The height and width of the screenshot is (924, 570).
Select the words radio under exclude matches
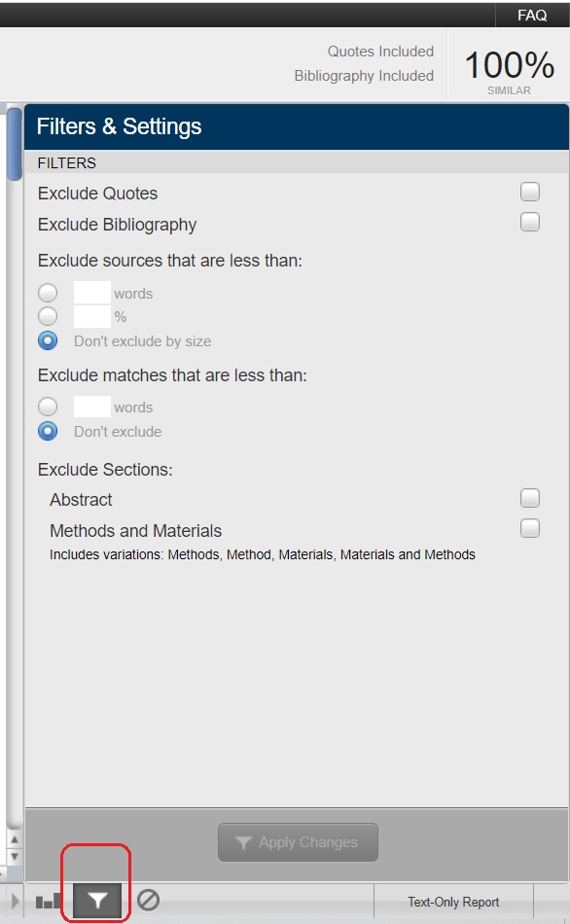48,407
